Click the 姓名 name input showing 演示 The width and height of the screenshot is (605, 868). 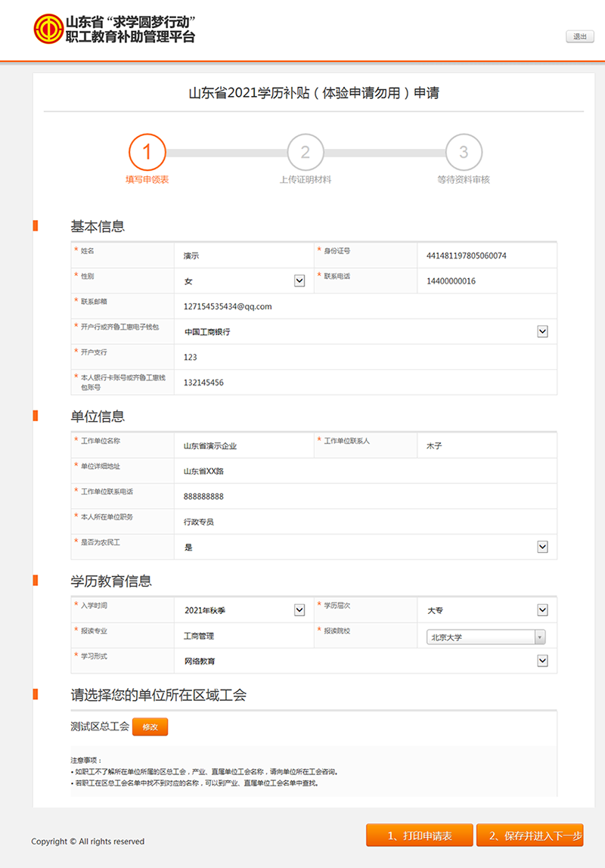[242, 255]
